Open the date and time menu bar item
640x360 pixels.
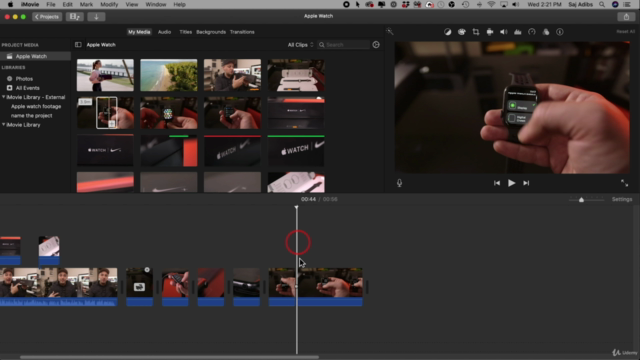coord(544,4)
